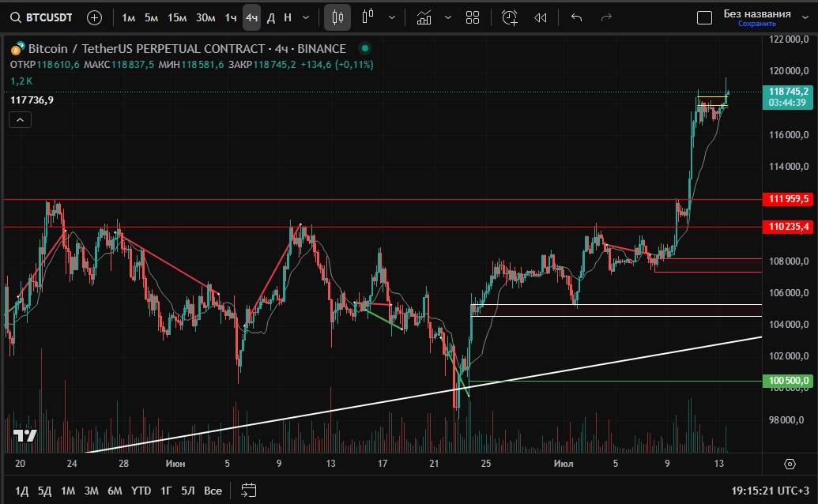Open the go-to-date calendar icon
This screenshot has height=504, width=818.
click(x=249, y=491)
